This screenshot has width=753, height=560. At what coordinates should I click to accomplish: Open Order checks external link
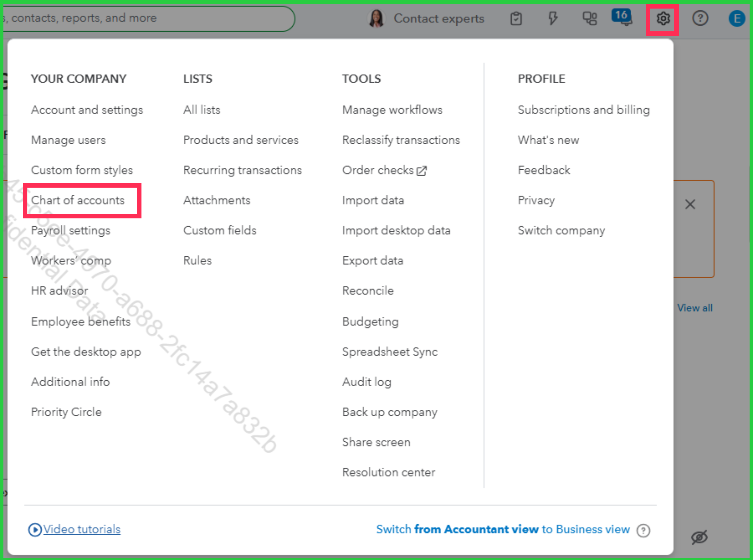384,170
